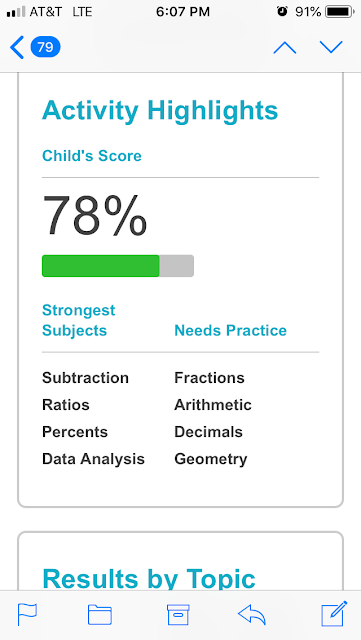Tap the Child's Score label
This screenshot has width=361, height=640.
tap(92, 156)
